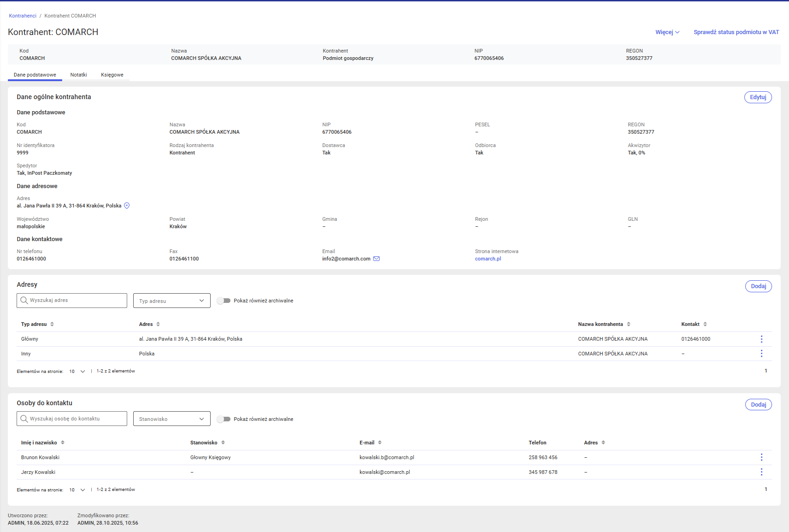
Task: Open the comarch.pl website link
Action: click(x=488, y=259)
